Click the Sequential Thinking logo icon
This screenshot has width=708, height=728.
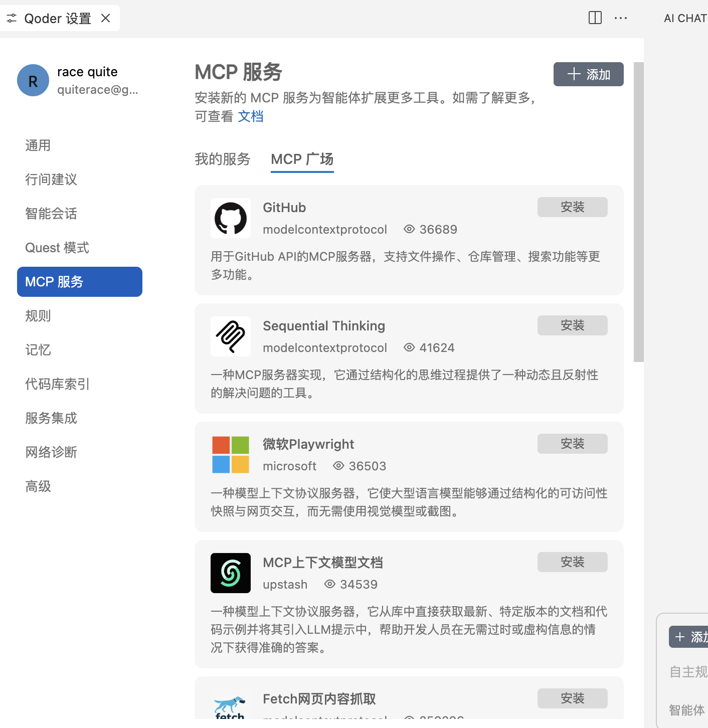coord(231,336)
